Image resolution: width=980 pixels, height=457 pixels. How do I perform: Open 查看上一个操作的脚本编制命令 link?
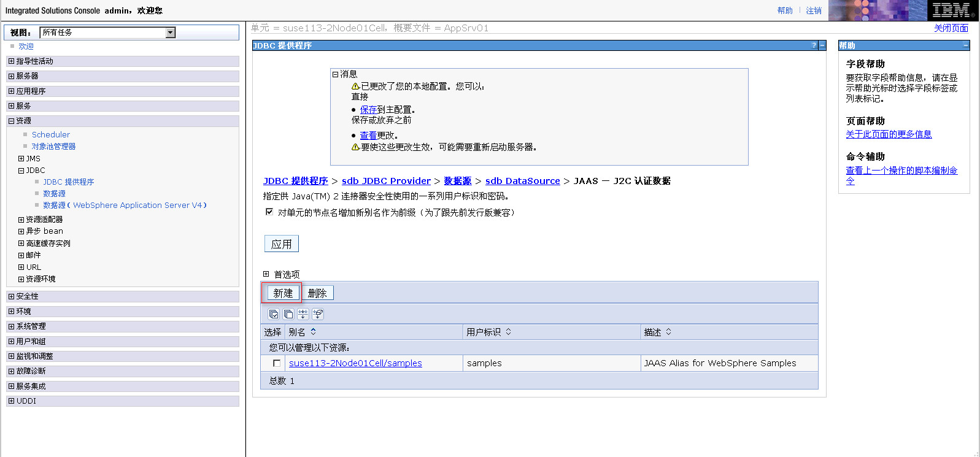pyautogui.click(x=901, y=175)
